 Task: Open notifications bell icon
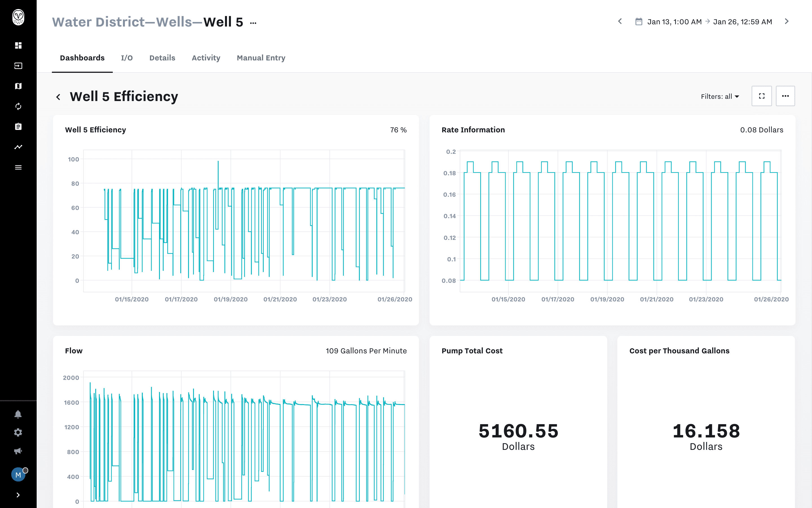18,414
